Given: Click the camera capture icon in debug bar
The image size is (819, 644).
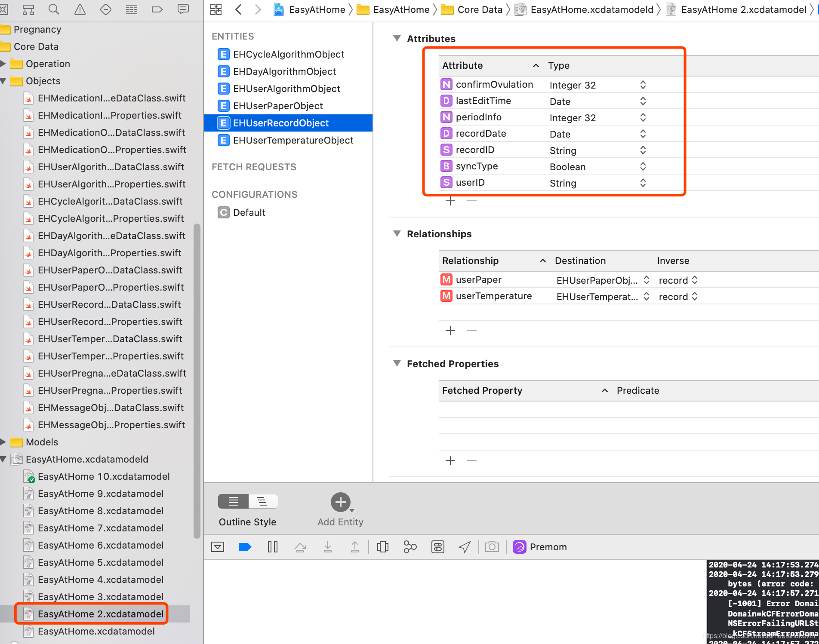Looking at the screenshot, I should pos(492,547).
